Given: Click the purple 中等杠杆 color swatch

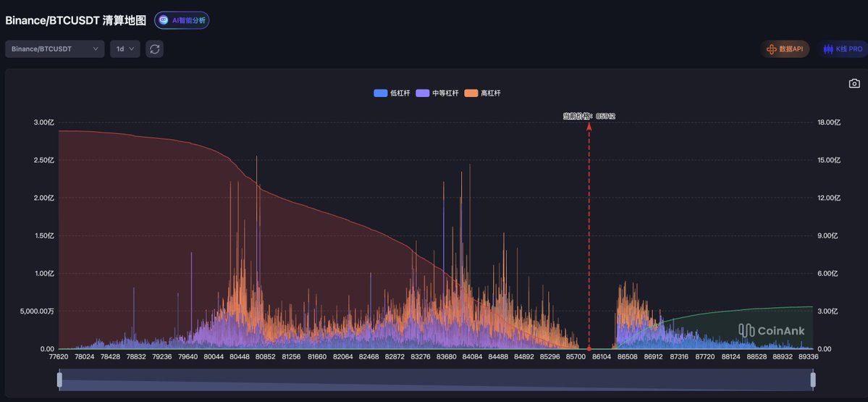Looking at the screenshot, I should pos(422,93).
